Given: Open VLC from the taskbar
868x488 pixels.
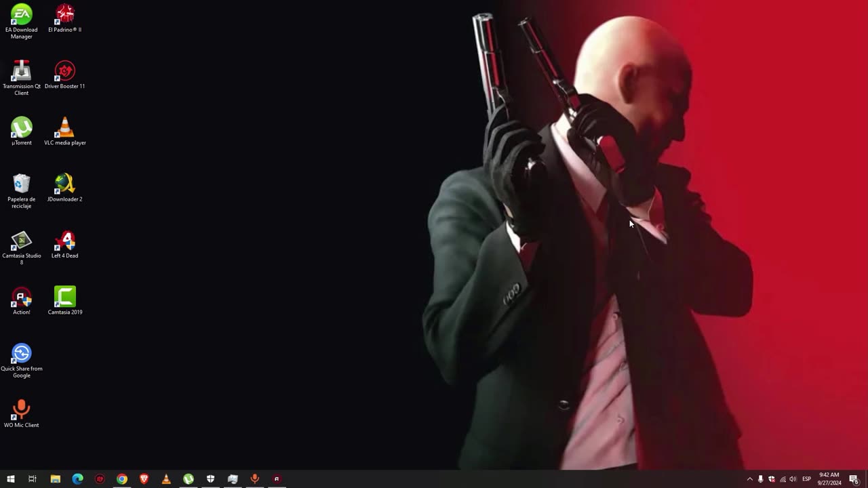Looking at the screenshot, I should pyautogui.click(x=166, y=479).
